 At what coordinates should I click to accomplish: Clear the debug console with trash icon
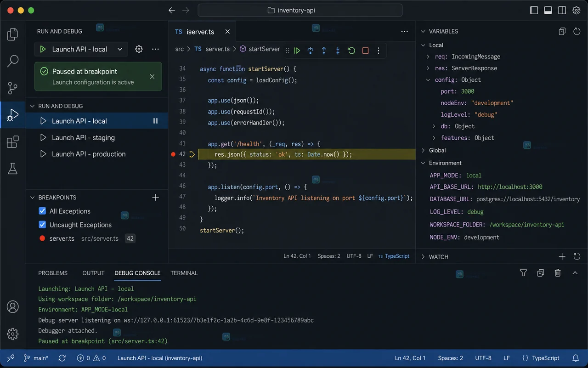(558, 273)
